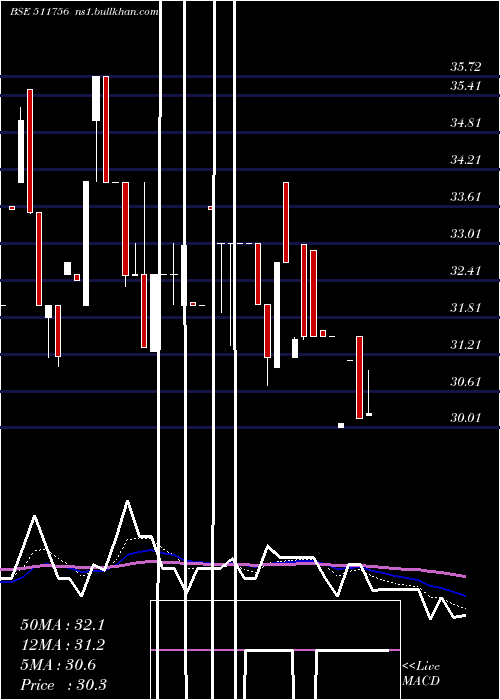500x700 pixels.
Task: Click the 33.01 price level label
Action: point(466,233)
